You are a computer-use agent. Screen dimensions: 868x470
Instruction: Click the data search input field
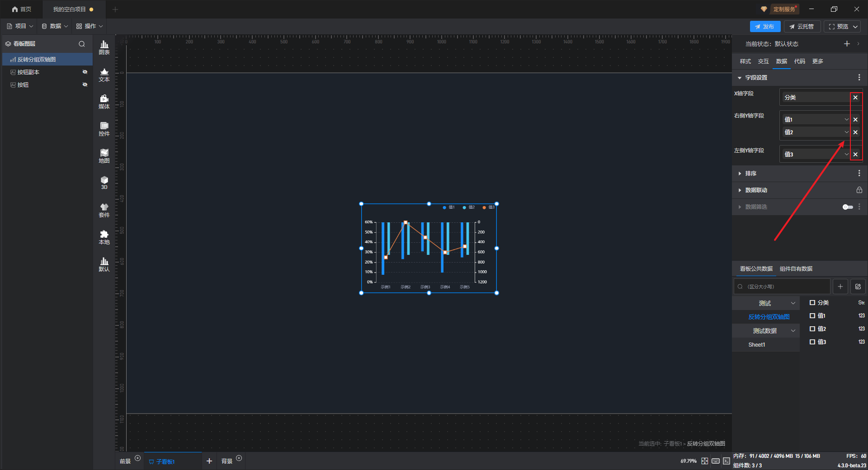tap(782, 287)
